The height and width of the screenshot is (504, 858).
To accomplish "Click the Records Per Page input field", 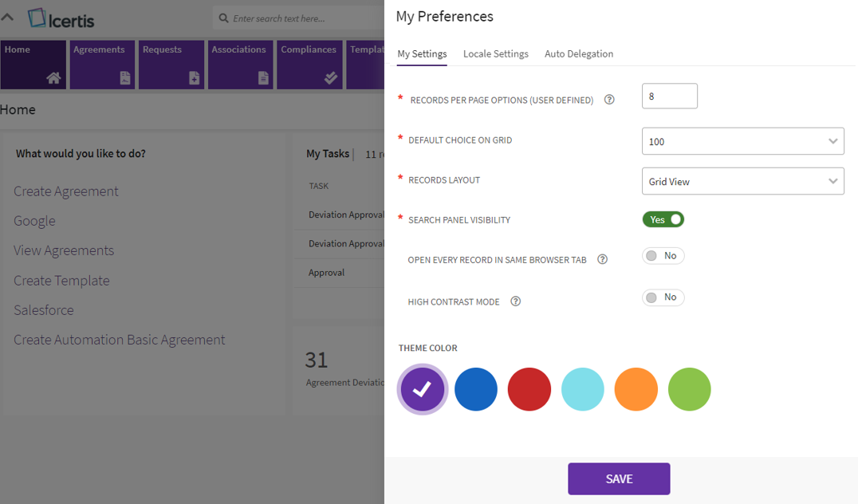I will 669,96.
